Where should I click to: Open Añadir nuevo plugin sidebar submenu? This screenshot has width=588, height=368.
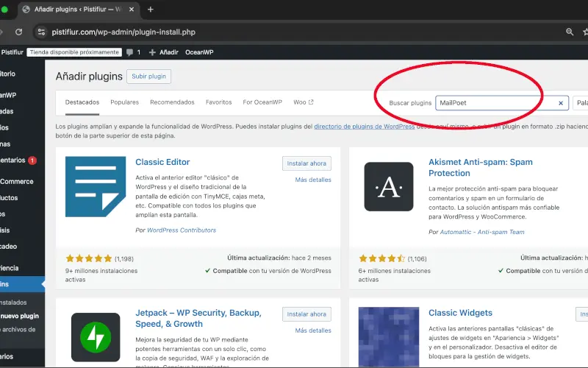(x=20, y=316)
